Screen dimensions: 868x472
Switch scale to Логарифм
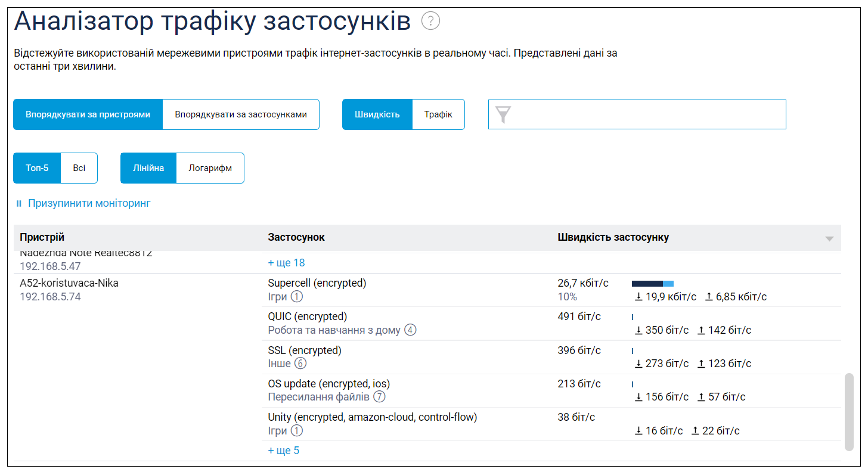[210, 168]
